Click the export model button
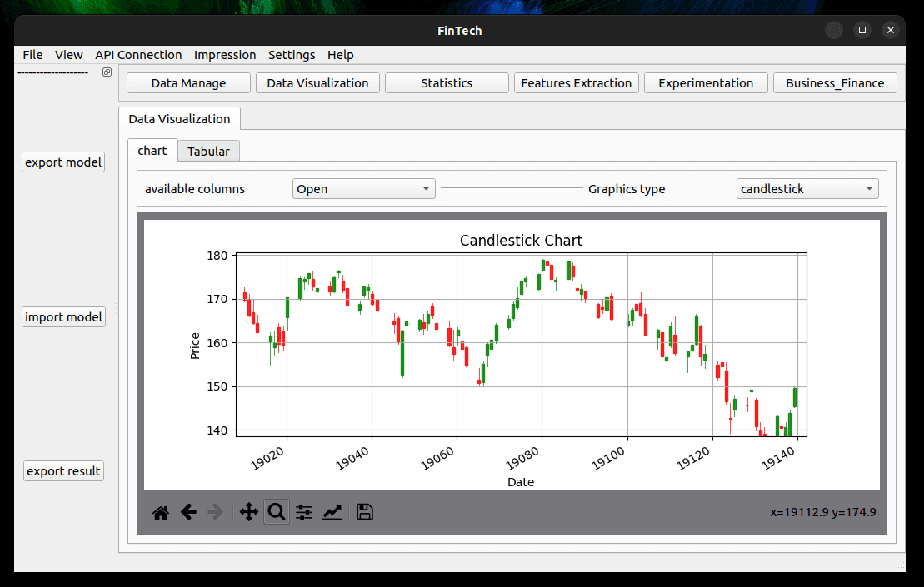 click(63, 162)
